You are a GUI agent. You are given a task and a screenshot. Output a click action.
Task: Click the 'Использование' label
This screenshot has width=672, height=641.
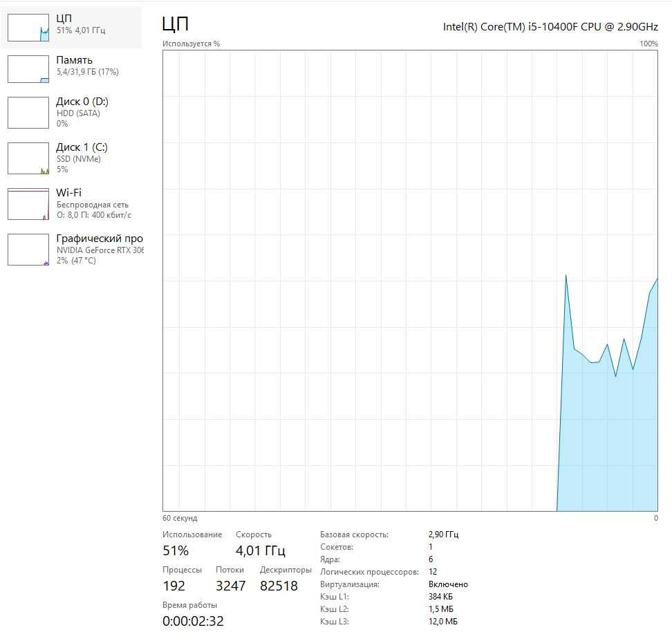coord(192,535)
